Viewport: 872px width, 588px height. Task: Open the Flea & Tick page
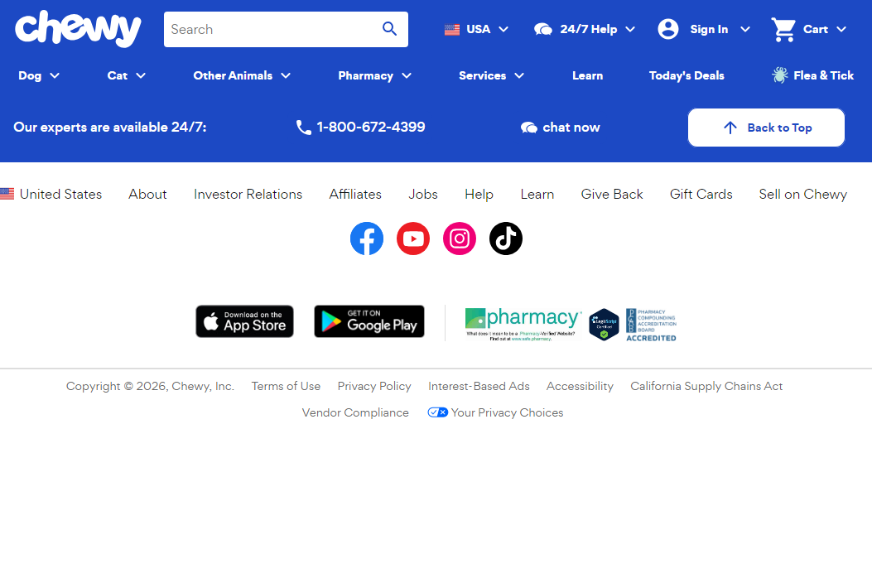click(x=812, y=75)
